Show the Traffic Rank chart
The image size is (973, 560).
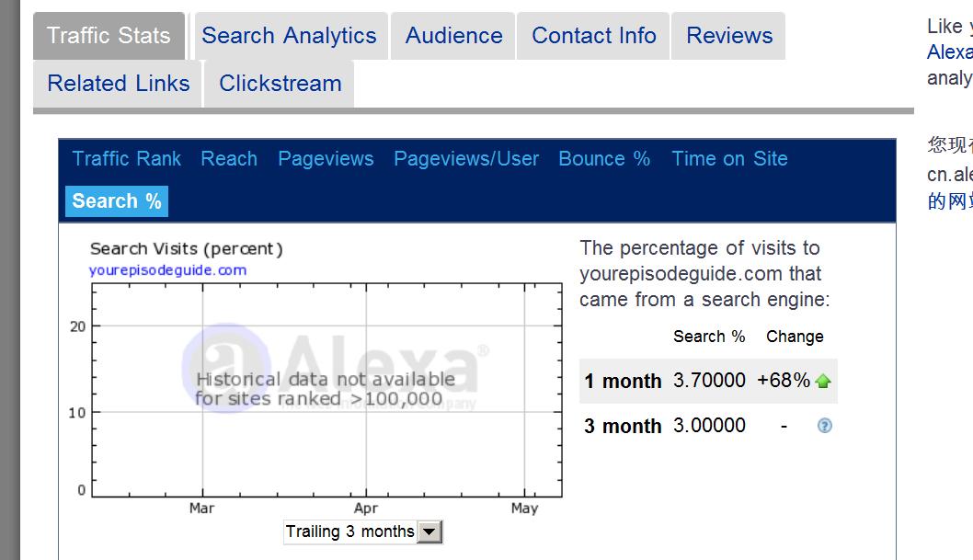(x=127, y=159)
